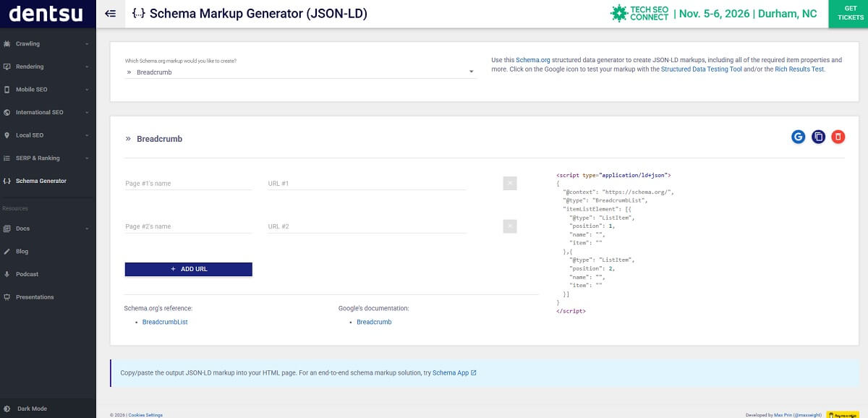The width and height of the screenshot is (868, 418).
Task: Click the SERP & Ranking list icon
Action: click(x=7, y=158)
